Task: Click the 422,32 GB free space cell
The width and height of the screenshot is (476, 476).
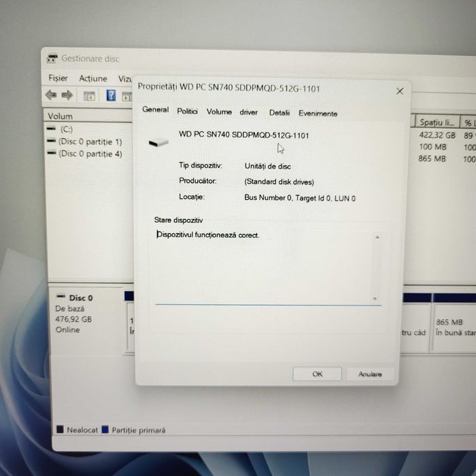Action: coord(437,135)
